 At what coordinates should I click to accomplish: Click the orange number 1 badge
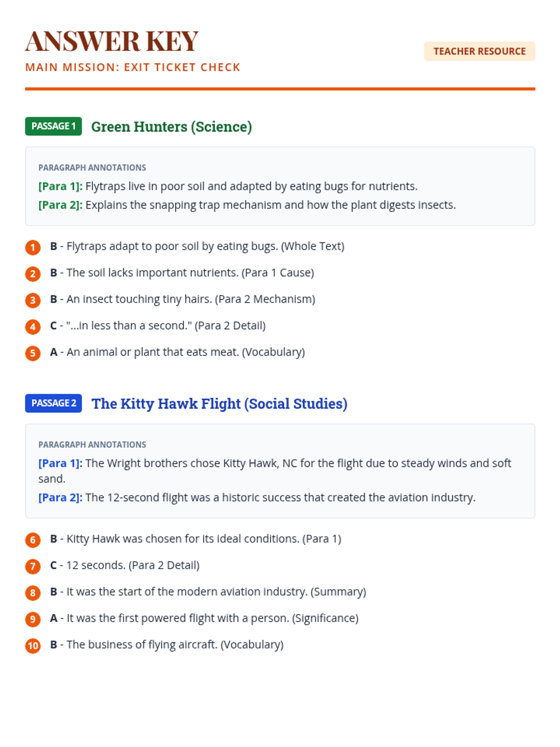coord(33,247)
